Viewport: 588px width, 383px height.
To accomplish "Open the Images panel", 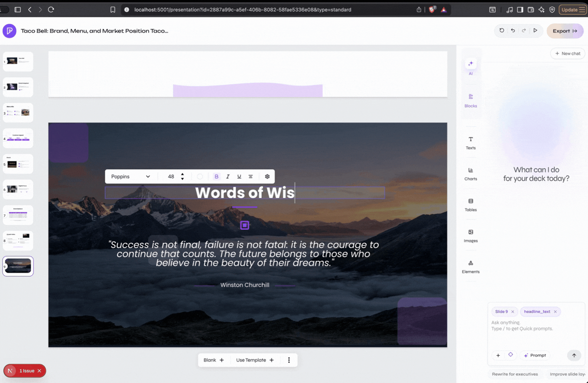I will point(471,236).
